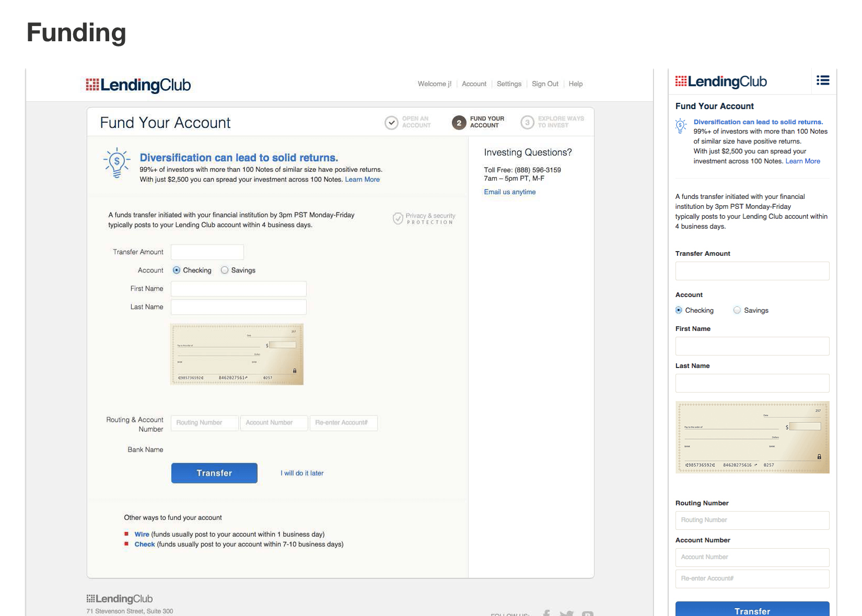Click desktop 'Diversification can lead to solid returns' heading
Viewport: 862px width, 616px height.
tap(239, 158)
